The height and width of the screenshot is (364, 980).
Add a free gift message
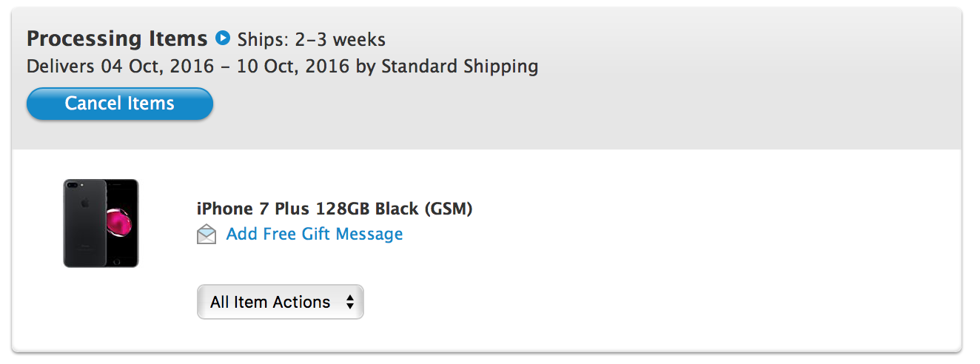coord(315,235)
